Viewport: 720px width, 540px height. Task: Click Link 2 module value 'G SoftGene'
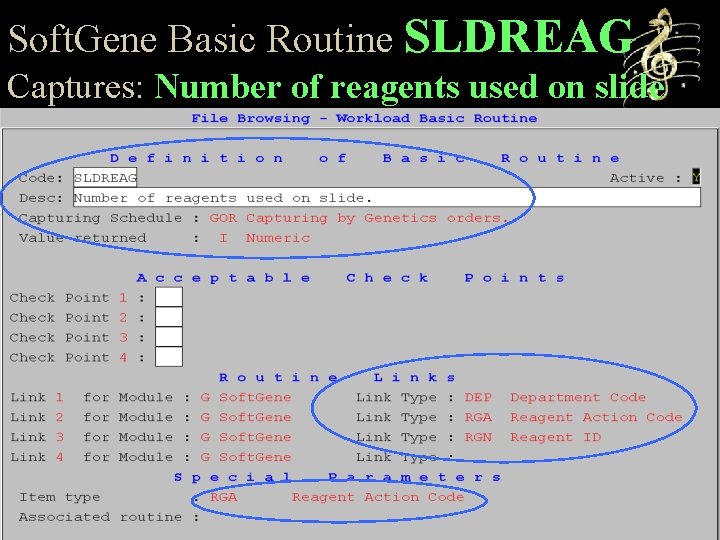(x=246, y=417)
